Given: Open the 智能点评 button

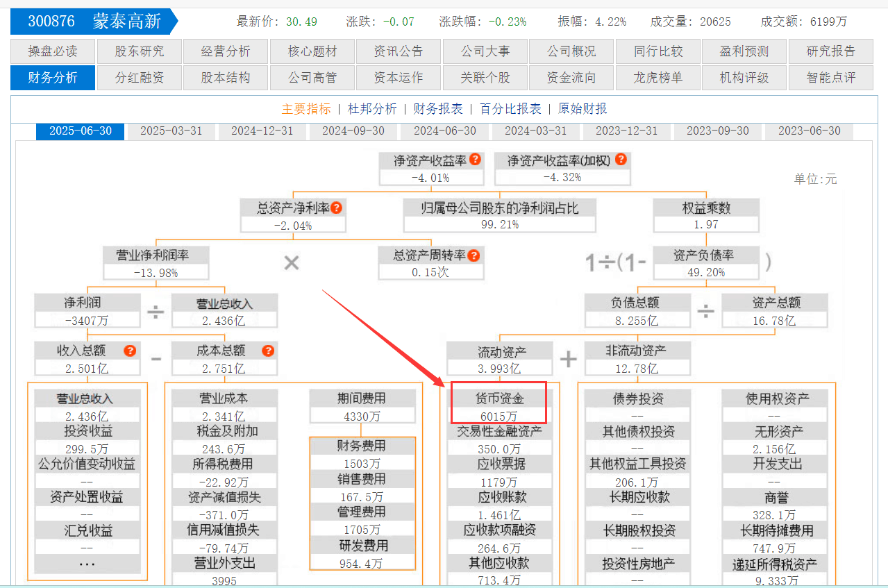Looking at the screenshot, I should (830, 78).
